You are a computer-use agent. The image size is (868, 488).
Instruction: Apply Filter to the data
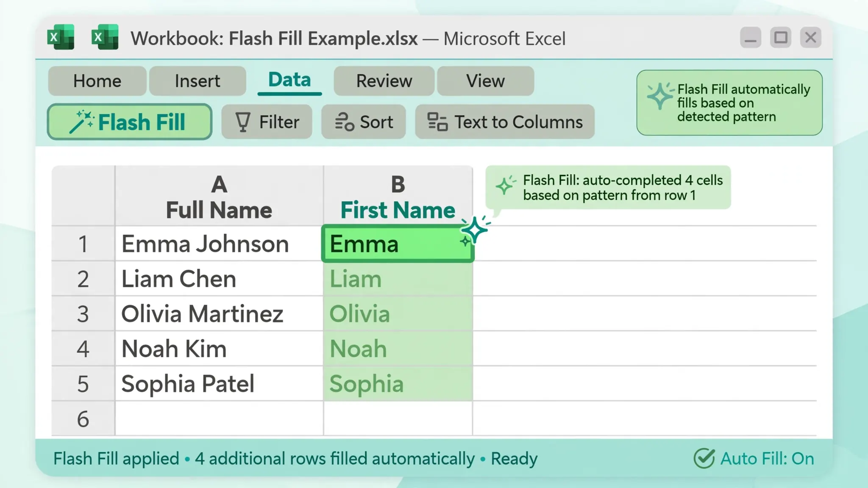pos(267,122)
